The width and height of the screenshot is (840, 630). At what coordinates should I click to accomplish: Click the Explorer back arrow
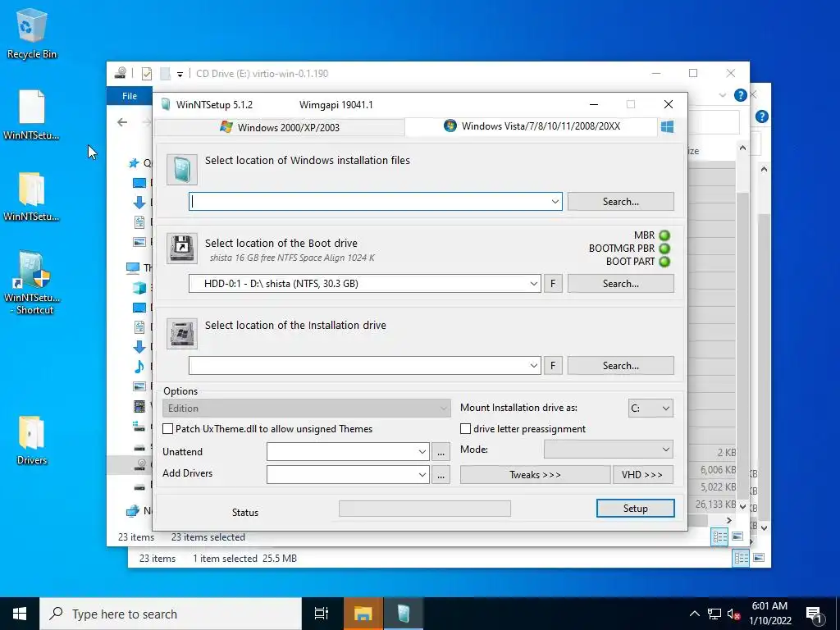point(122,122)
